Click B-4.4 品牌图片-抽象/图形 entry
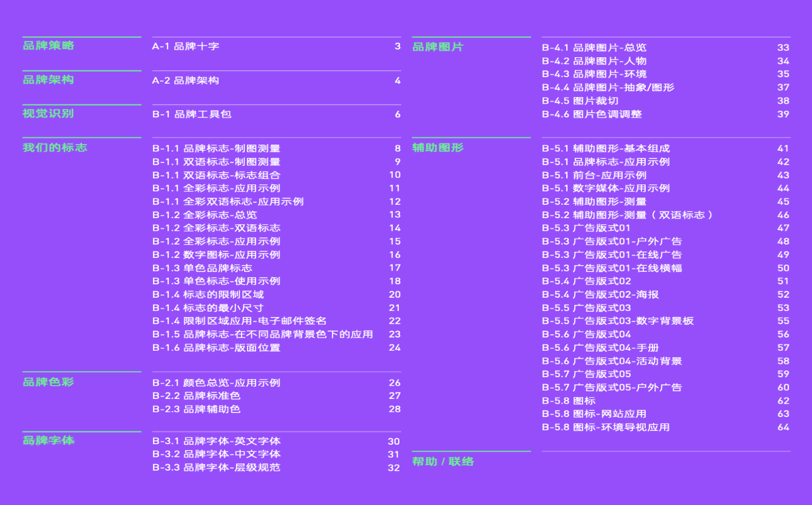 point(608,87)
